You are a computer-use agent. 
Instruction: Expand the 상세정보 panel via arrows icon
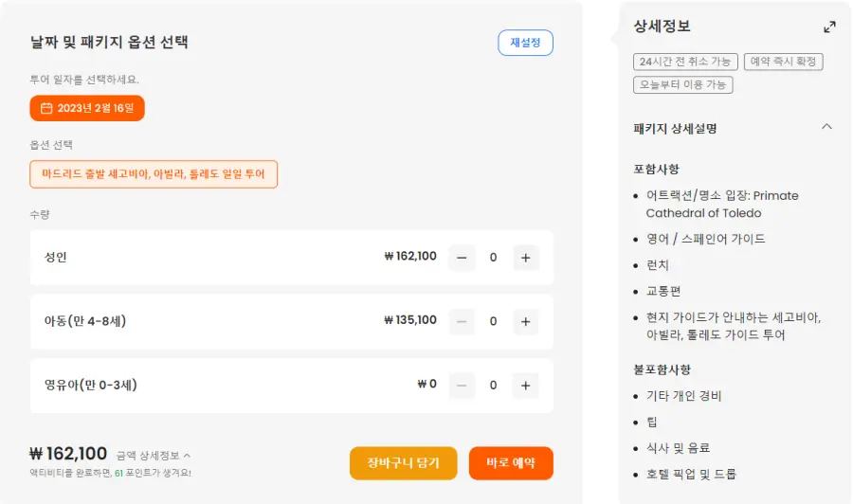coord(829,27)
